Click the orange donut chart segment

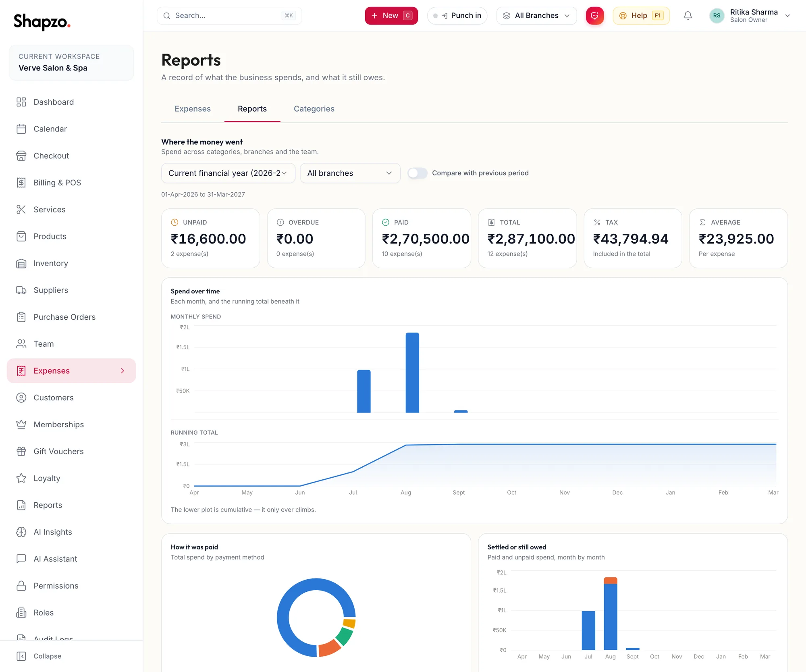329,649
